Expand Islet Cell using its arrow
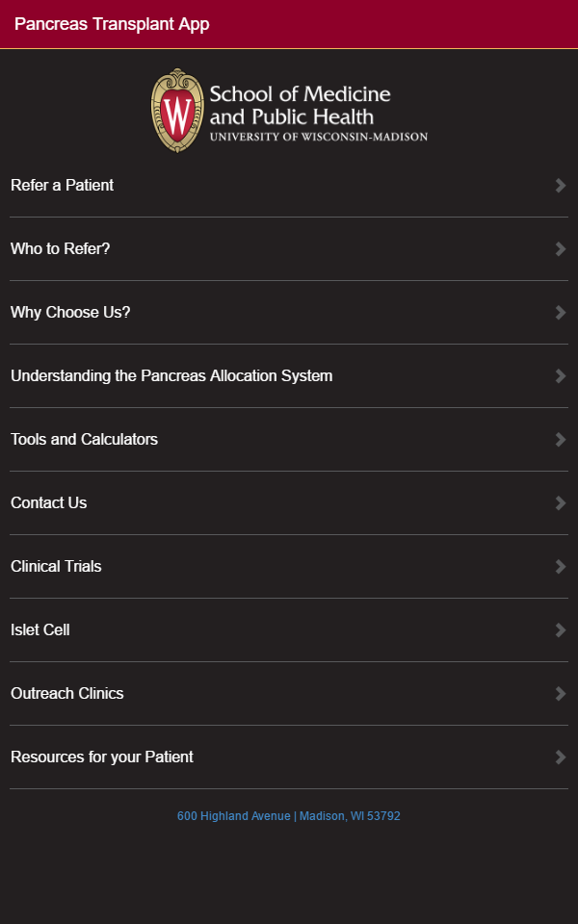The width and height of the screenshot is (578, 924). coord(561,630)
